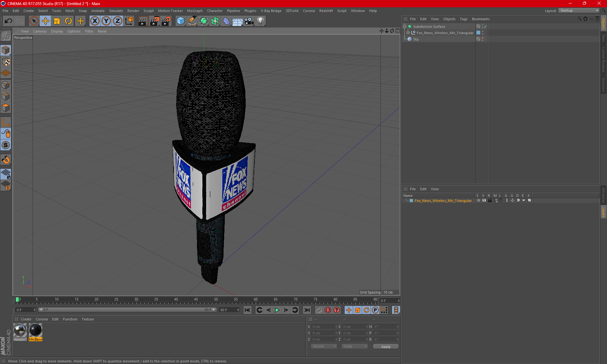
Task: Add a light bulb object
Action: (x=261, y=21)
